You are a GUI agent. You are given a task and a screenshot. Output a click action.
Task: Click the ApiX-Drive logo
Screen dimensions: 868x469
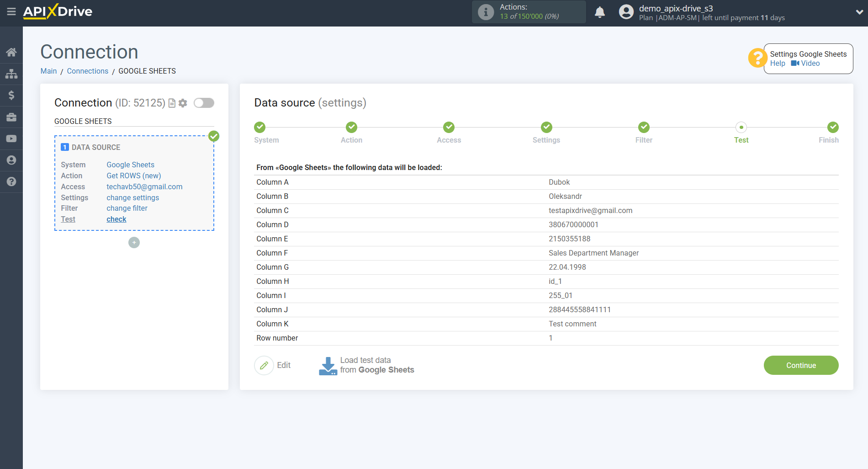58,11
